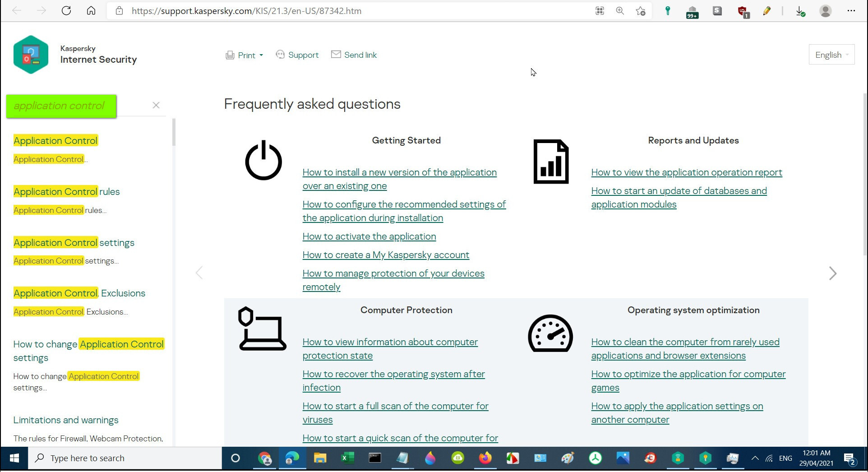Click the Support headset icon
The width and height of the screenshot is (868, 472).
point(280,55)
